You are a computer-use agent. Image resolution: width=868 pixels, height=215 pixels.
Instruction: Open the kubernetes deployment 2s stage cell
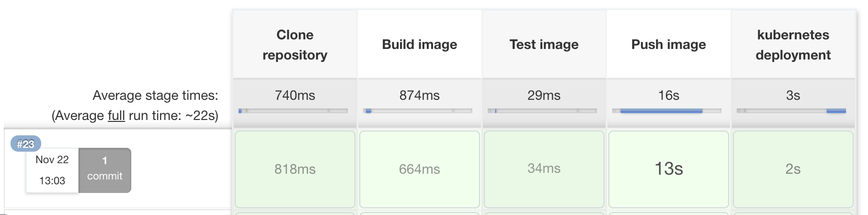pyautogui.click(x=793, y=169)
